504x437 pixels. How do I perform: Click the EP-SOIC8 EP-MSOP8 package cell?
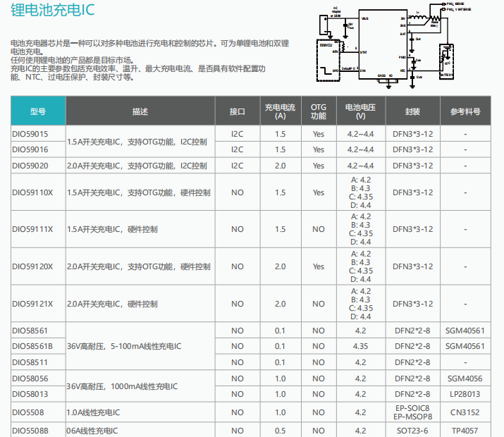412,412
